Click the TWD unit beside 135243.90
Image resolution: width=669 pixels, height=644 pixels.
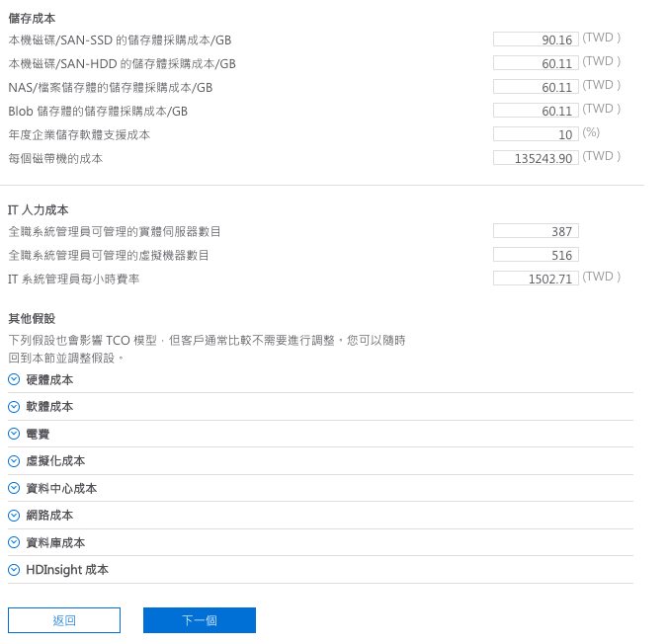click(602, 156)
